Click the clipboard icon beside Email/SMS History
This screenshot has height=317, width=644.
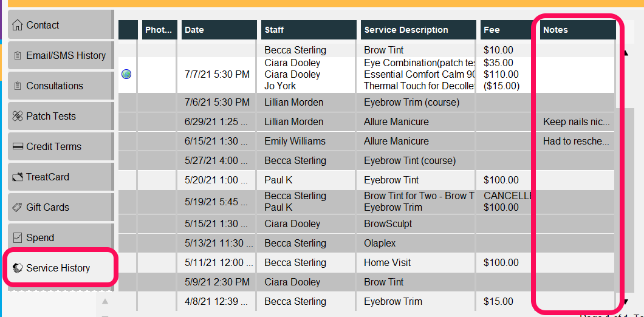pyautogui.click(x=17, y=56)
